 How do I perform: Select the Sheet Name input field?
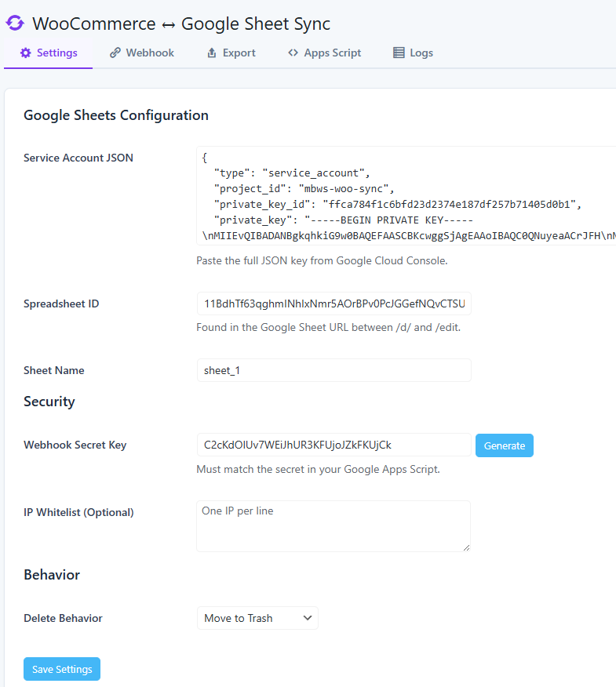coord(334,370)
